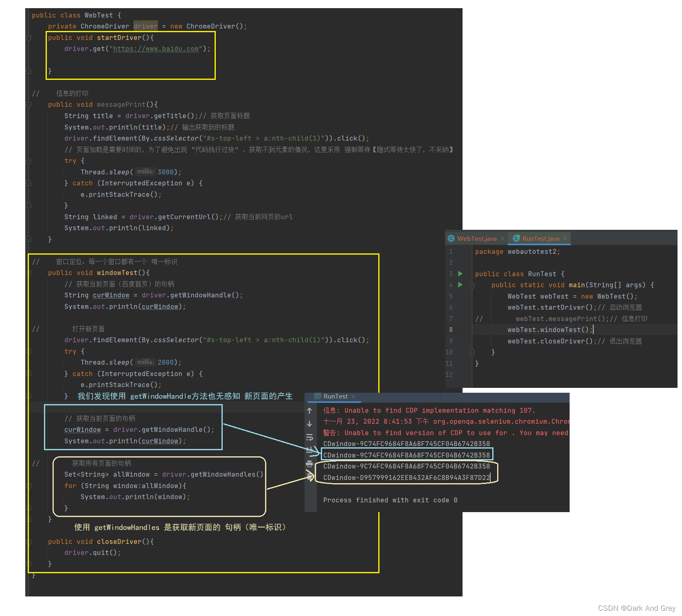Click 'System.out.println(linked)' line

(119, 228)
